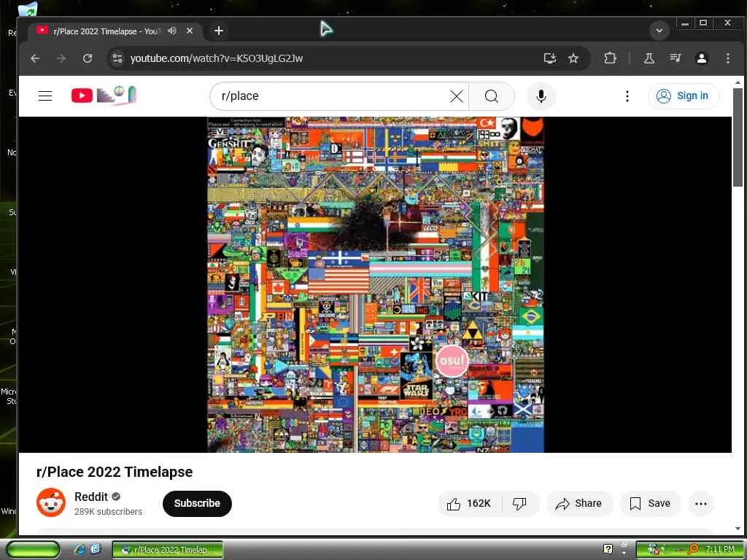Close the r/Place 2022 Timelapse tab
This screenshot has width=747, height=560.
(x=190, y=31)
